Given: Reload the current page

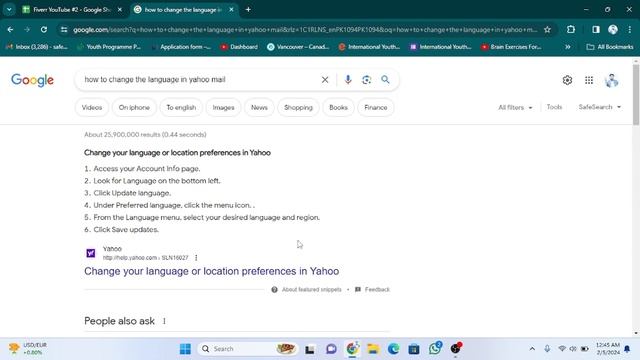Looking at the screenshot, I should click(x=44, y=29).
